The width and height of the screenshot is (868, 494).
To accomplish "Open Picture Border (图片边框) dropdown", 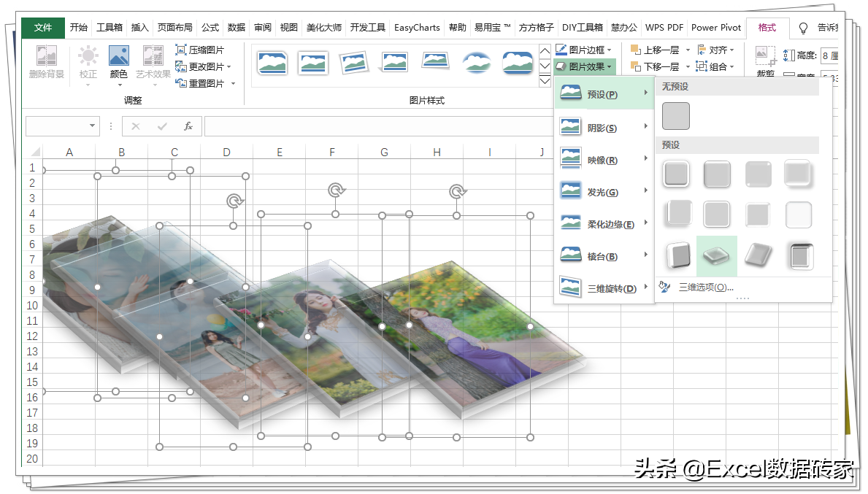I will coord(585,50).
